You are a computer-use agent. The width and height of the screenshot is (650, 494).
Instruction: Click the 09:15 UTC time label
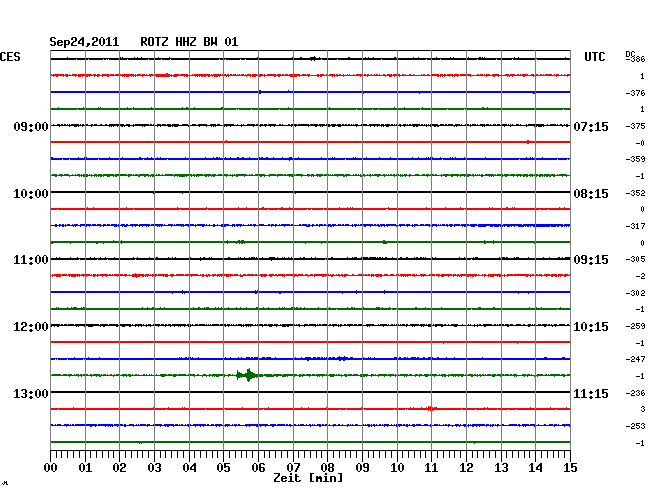pyautogui.click(x=591, y=260)
